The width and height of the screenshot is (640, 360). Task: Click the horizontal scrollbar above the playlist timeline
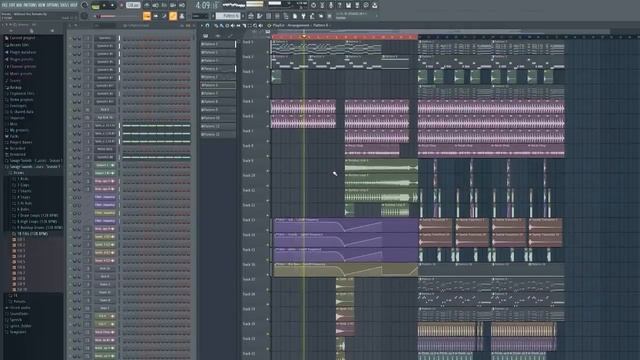pyautogui.click(x=441, y=31)
